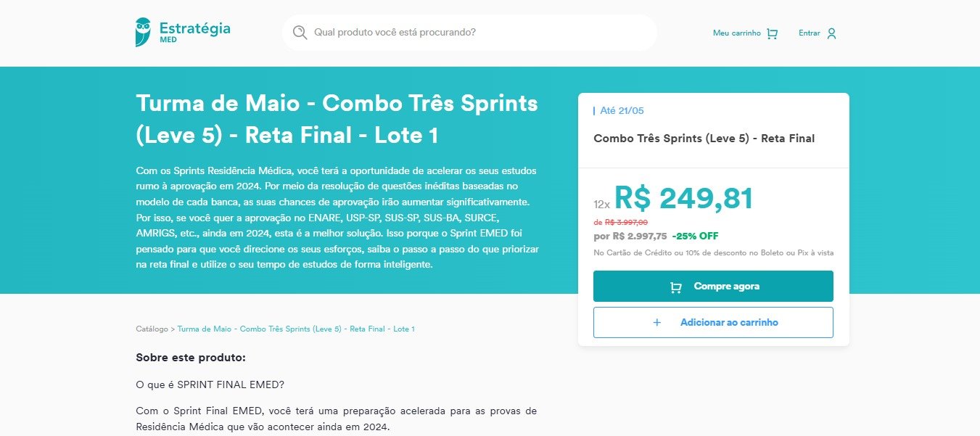Click the Estratégia MED owl logo

click(x=144, y=32)
